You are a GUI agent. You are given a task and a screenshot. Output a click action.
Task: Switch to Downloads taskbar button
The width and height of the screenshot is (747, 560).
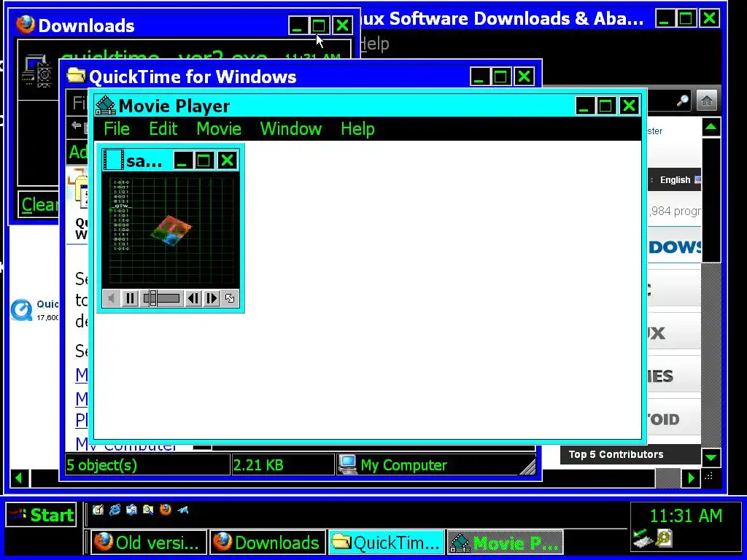pos(268,542)
